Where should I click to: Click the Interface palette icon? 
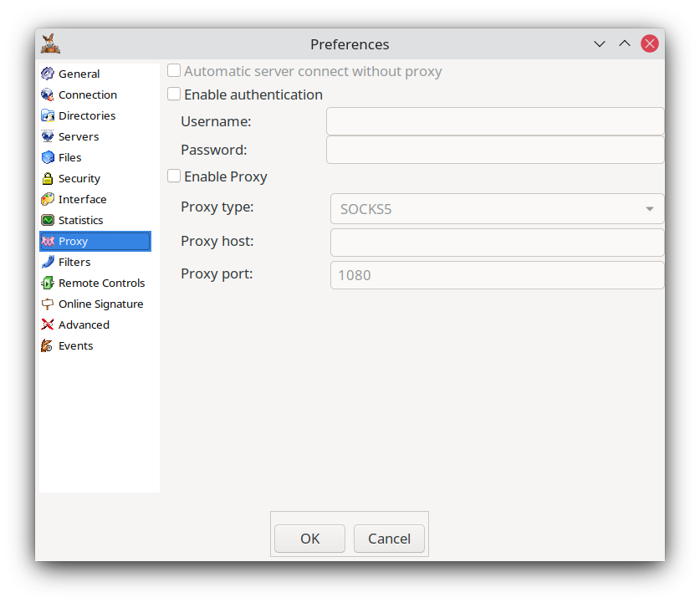pyautogui.click(x=48, y=199)
